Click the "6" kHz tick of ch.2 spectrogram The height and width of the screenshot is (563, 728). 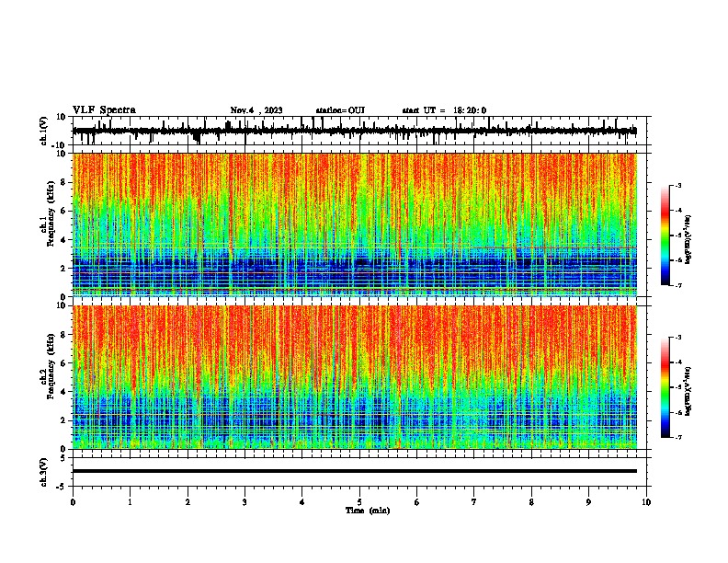point(63,363)
